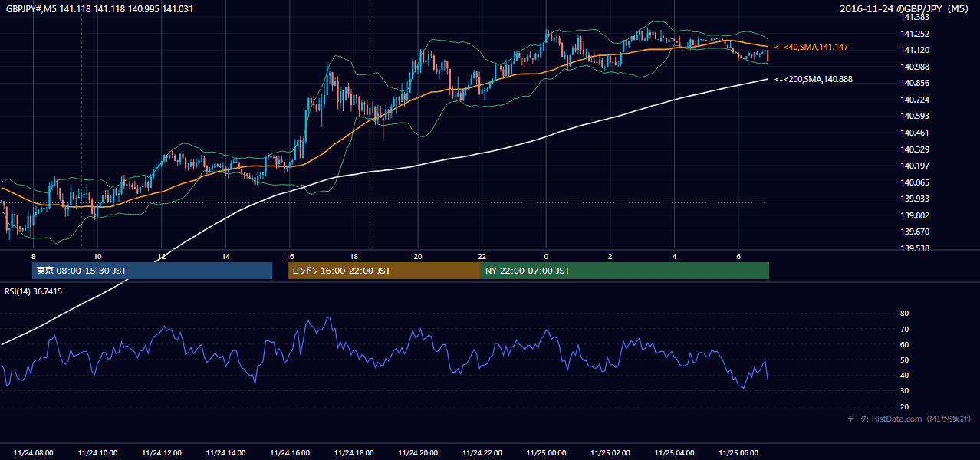The image size is (980, 460).
Task: Click price axis value 140.197
Action: click(914, 166)
